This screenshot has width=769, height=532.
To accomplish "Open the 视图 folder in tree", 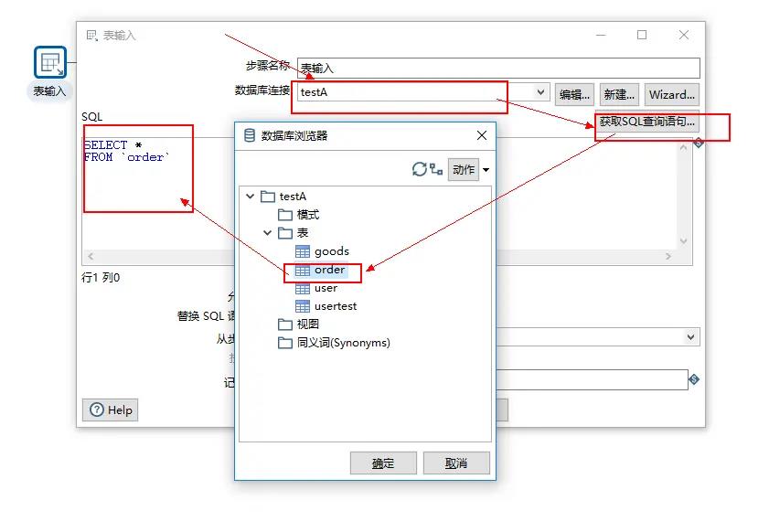I will click(307, 325).
